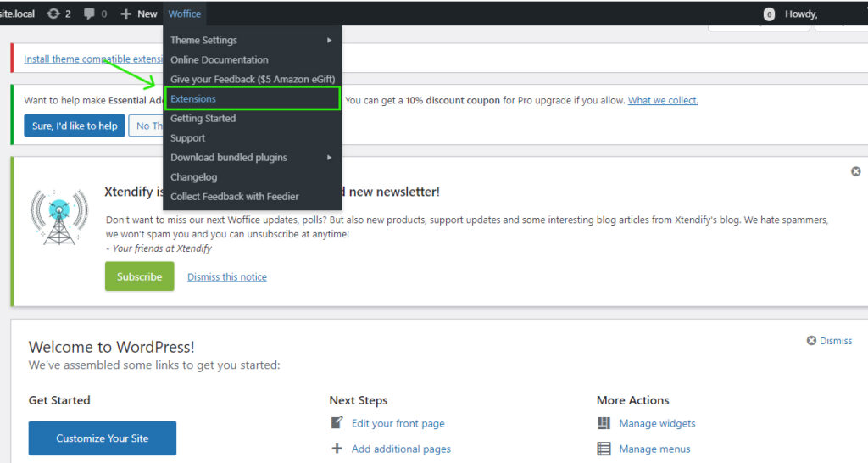The width and height of the screenshot is (868, 463).
Task: Dismiss Xtendify notice with X icon
Action: tap(855, 171)
